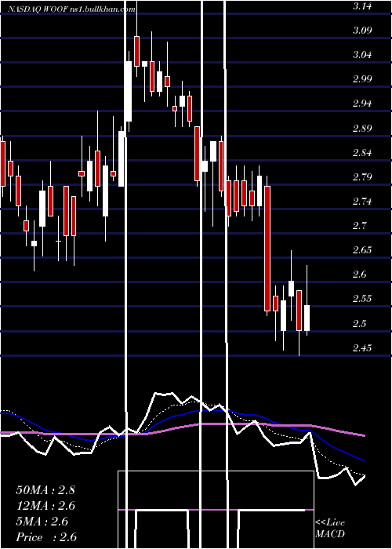Screen dimensions: 392x549
Task: Click the NASDAQ WOOF chart title text
Action: coord(71,9)
